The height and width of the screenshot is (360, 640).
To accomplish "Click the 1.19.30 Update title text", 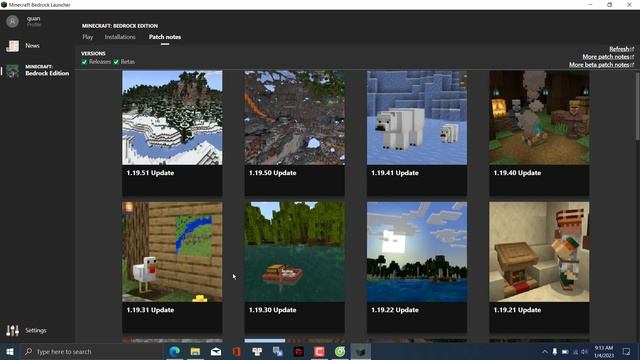I will [273, 310].
